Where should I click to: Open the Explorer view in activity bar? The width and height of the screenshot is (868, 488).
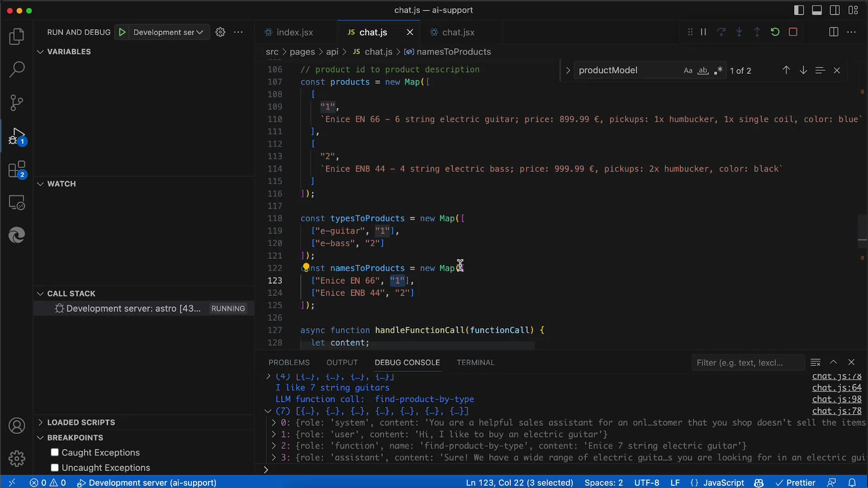click(x=17, y=37)
